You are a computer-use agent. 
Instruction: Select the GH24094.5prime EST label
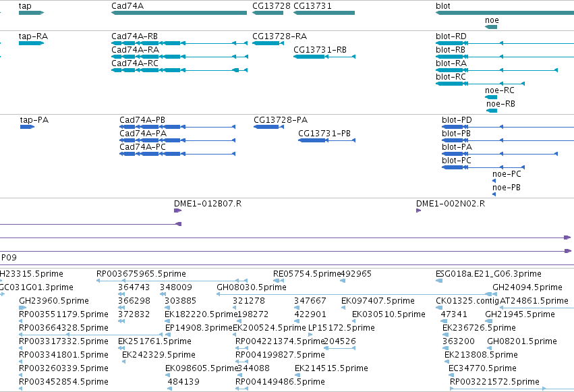point(527,287)
